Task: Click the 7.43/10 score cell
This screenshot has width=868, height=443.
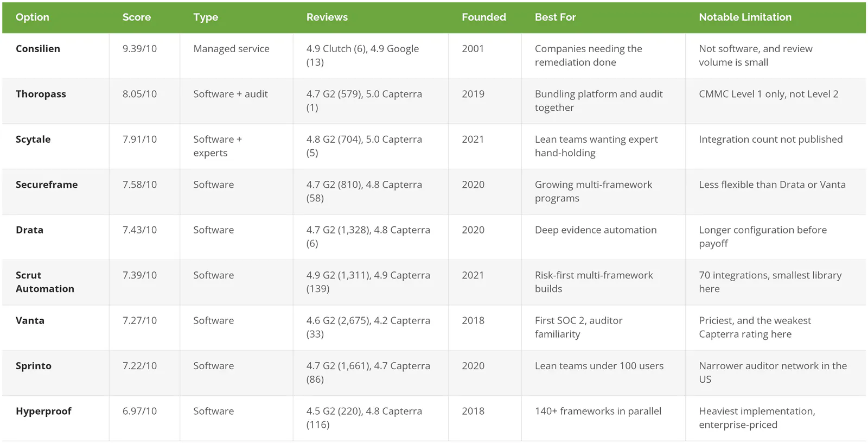Action: [139, 230]
